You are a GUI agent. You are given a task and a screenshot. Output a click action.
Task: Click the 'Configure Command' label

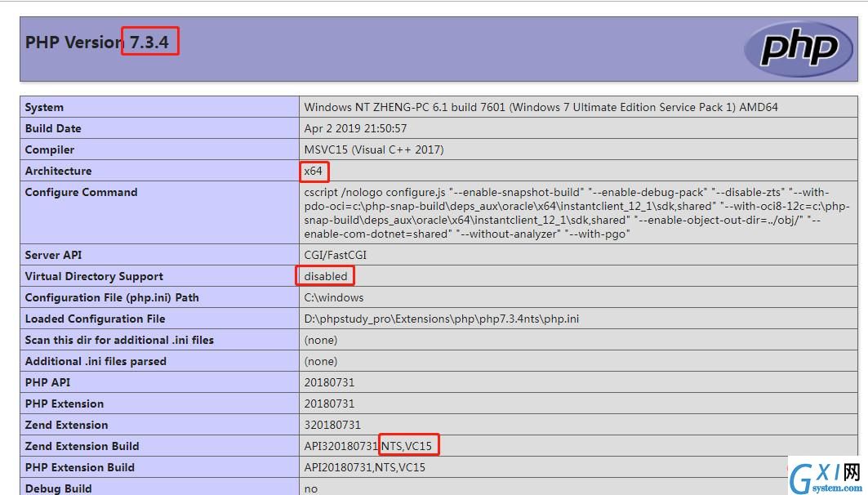81,192
